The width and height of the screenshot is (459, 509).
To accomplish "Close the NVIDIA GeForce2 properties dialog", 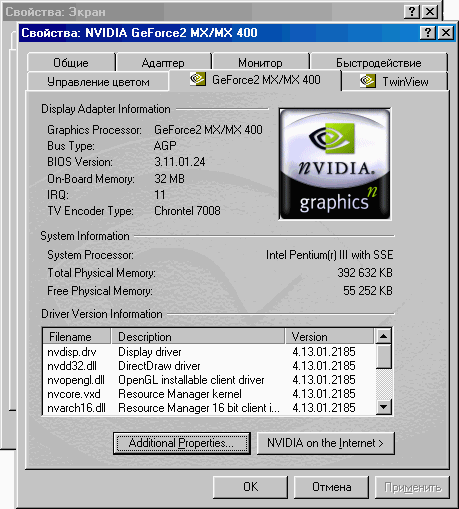I will pyautogui.click(x=446, y=33).
